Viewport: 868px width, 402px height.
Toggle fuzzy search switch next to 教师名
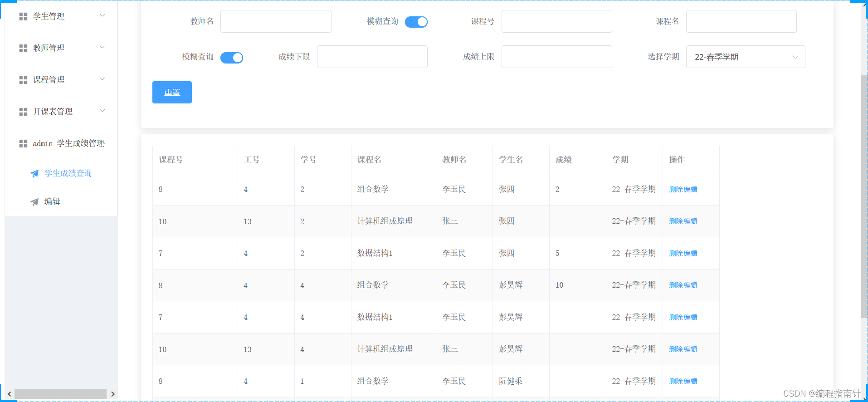(x=416, y=22)
